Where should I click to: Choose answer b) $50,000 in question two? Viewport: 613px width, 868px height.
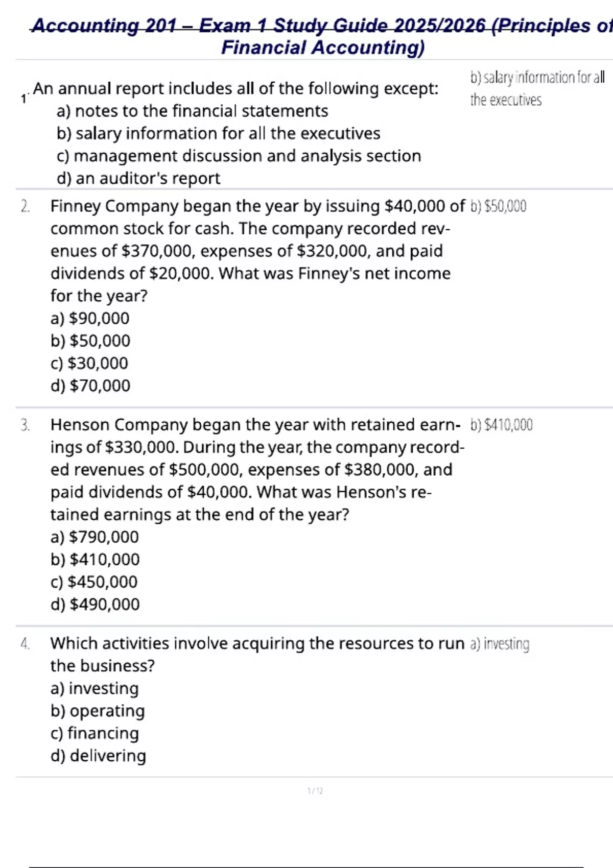coord(90,341)
